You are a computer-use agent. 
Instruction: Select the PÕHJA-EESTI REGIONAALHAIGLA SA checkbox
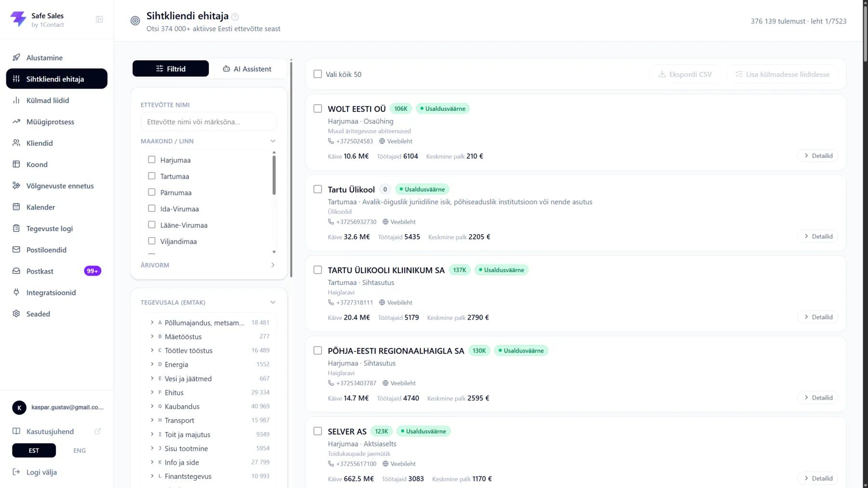click(x=318, y=351)
